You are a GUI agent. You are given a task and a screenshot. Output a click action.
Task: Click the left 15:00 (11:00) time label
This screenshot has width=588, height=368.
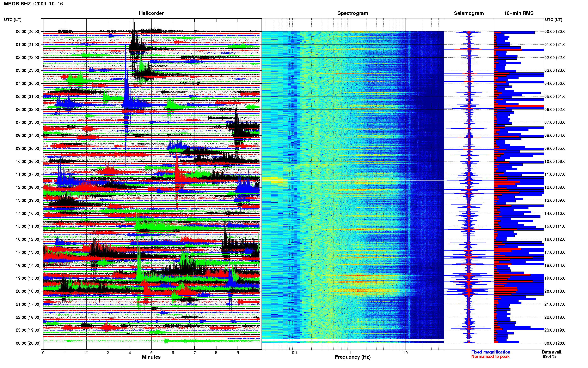[28, 226]
